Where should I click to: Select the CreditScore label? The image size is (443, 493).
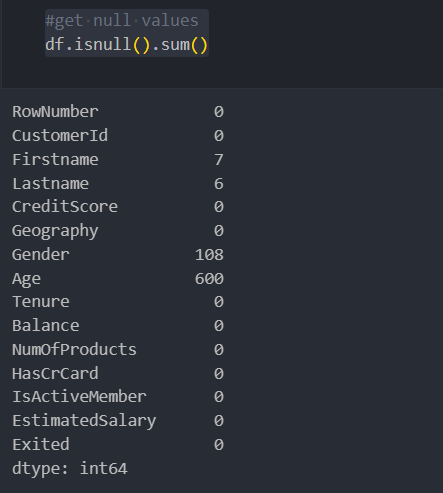(x=65, y=207)
